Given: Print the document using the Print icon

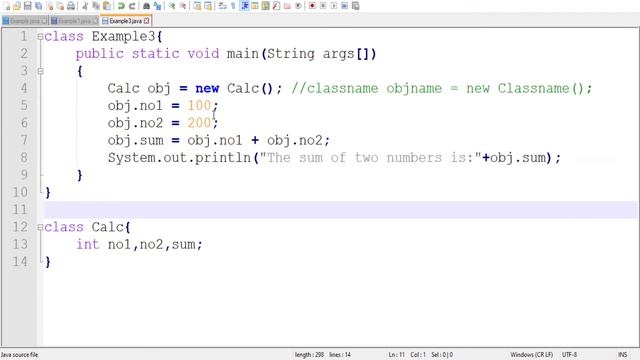Looking at the screenshot, I should (x=71, y=6).
